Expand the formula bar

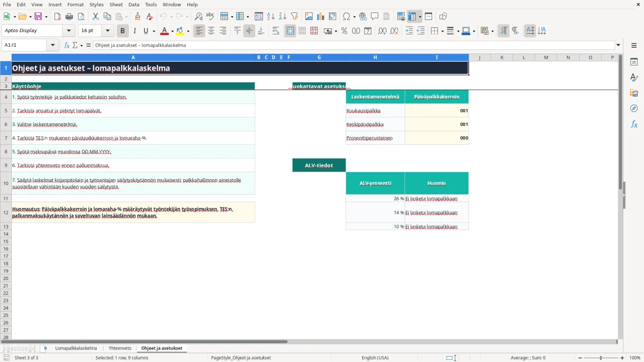click(619, 45)
